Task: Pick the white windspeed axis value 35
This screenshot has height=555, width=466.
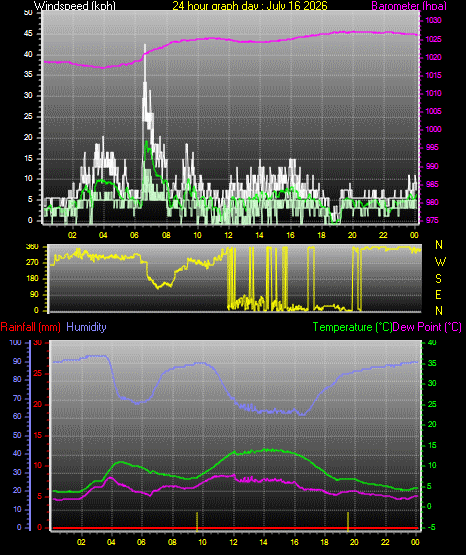Action: pyautogui.click(x=28, y=74)
